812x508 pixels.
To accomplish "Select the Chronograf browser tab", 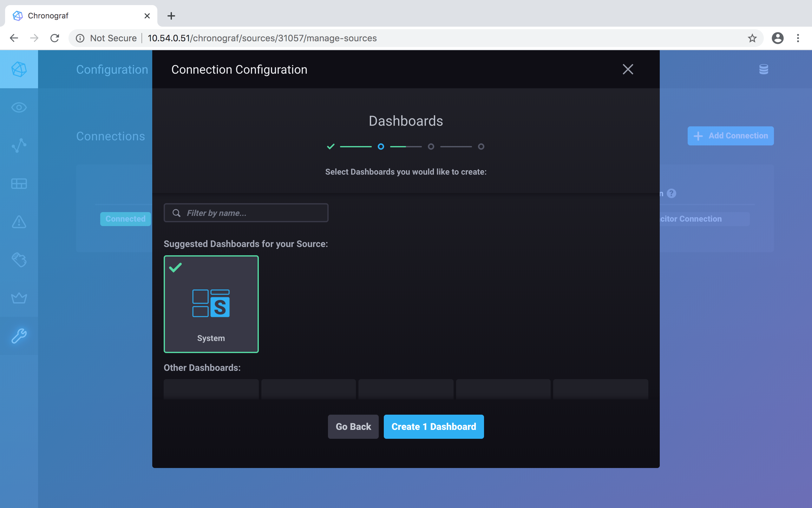I will (81, 16).
